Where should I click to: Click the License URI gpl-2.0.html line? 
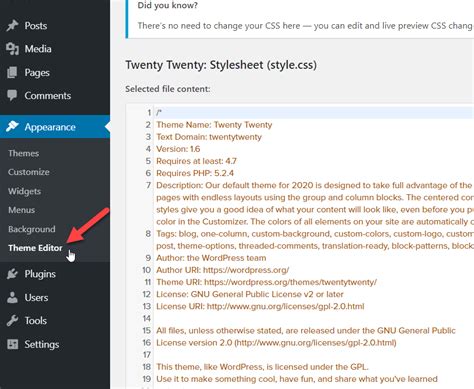pyautogui.click(x=260, y=306)
